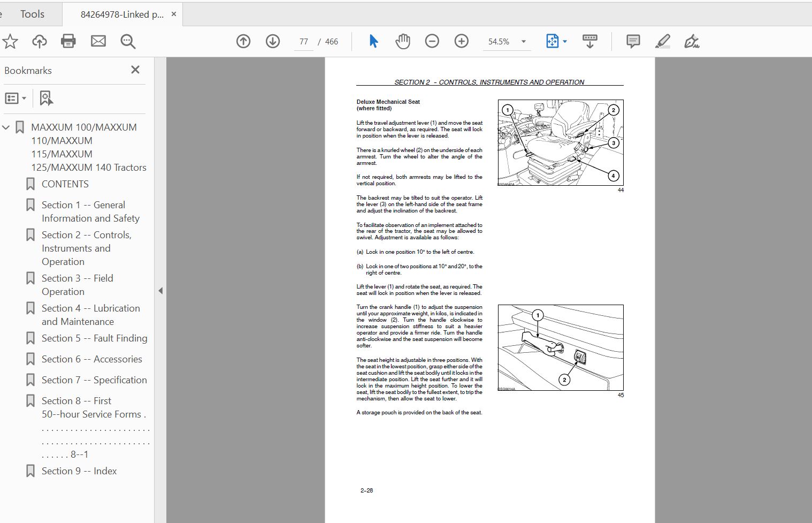Close the Bookmarks panel

pyautogui.click(x=135, y=70)
